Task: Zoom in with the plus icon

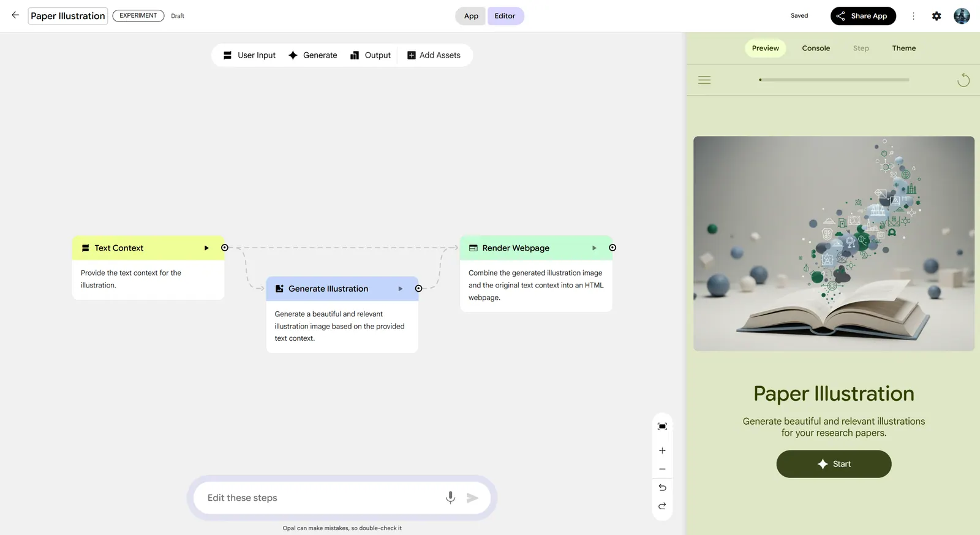Action: (662, 450)
